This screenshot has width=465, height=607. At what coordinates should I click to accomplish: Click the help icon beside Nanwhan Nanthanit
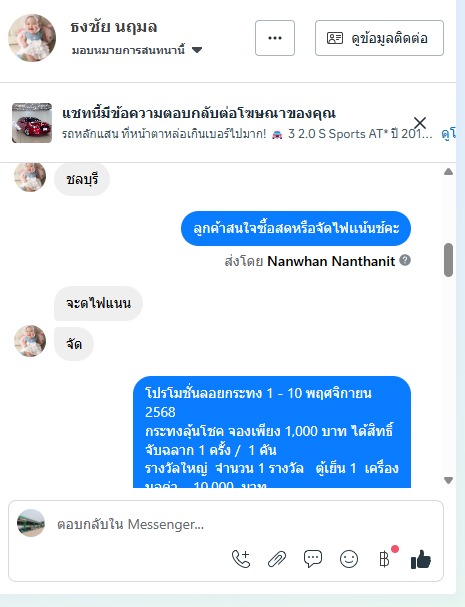coord(405,260)
